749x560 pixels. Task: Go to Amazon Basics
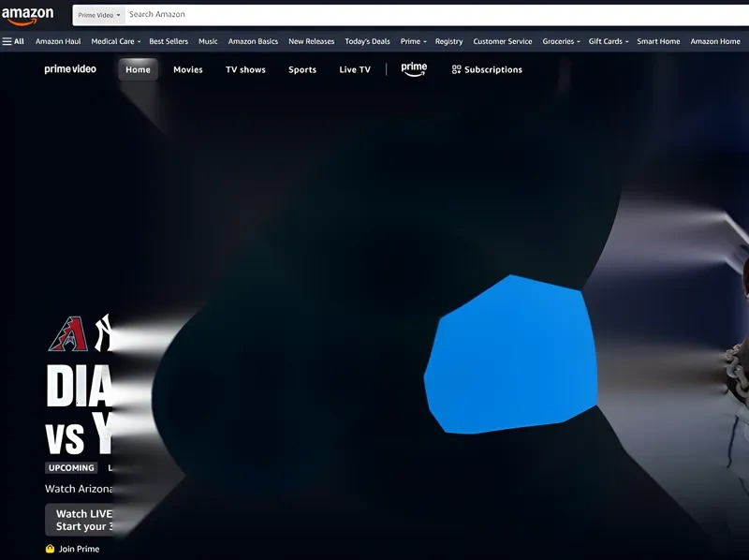click(x=253, y=41)
